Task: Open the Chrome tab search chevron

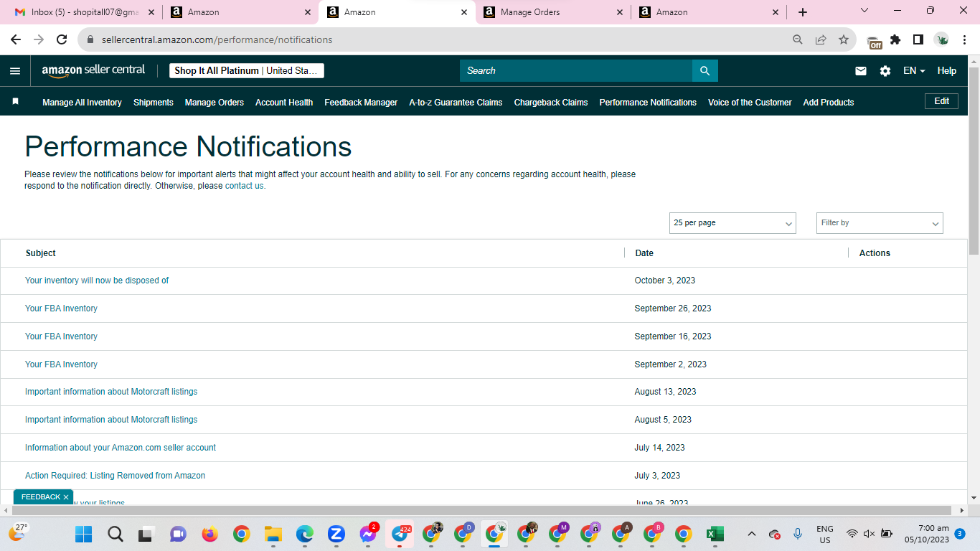Action: [864, 11]
